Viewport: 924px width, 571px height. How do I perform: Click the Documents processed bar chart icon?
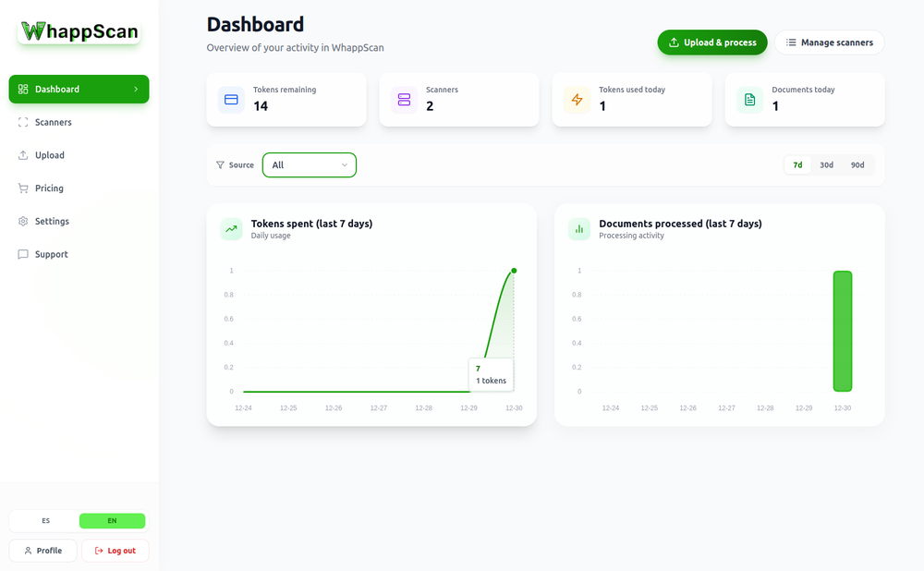(579, 229)
